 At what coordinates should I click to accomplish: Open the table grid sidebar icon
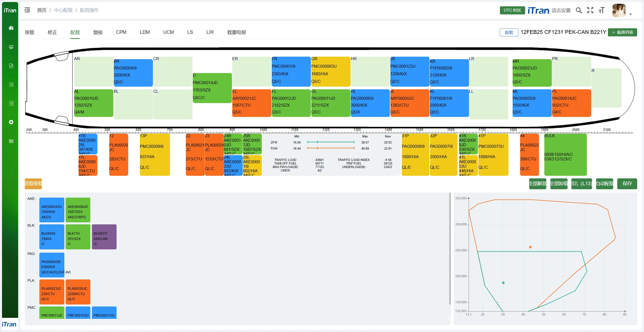tap(11, 141)
